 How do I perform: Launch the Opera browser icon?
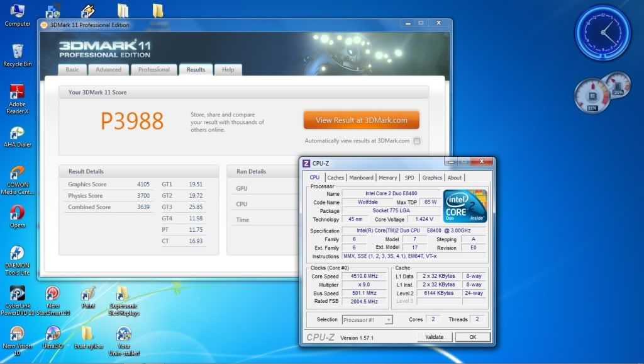coord(17,217)
